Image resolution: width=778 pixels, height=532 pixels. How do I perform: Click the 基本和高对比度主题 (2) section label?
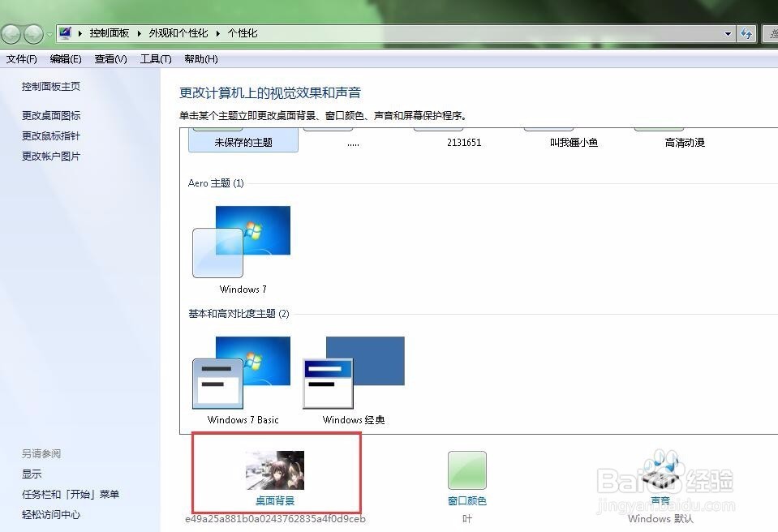(239, 313)
